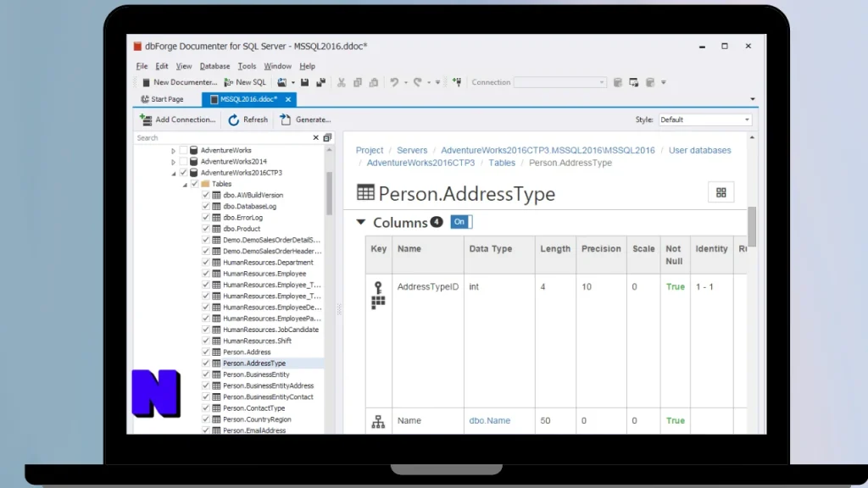The height and width of the screenshot is (488, 868).
Task: Click the tree panel vertical scrollbar
Action: coord(330,193)
